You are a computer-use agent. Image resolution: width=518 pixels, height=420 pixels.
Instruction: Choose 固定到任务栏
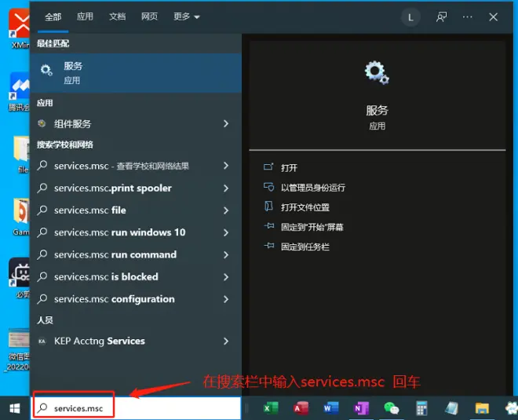click(305, 247)
